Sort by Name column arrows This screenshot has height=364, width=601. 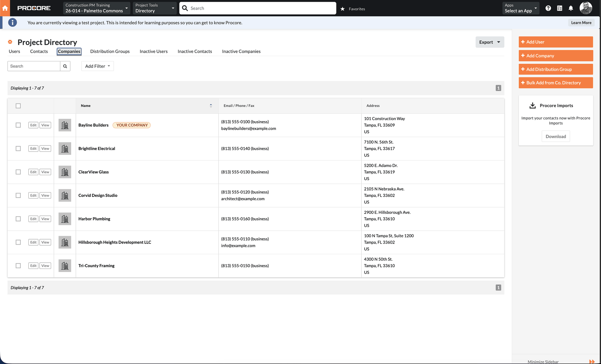coord(211,106)
